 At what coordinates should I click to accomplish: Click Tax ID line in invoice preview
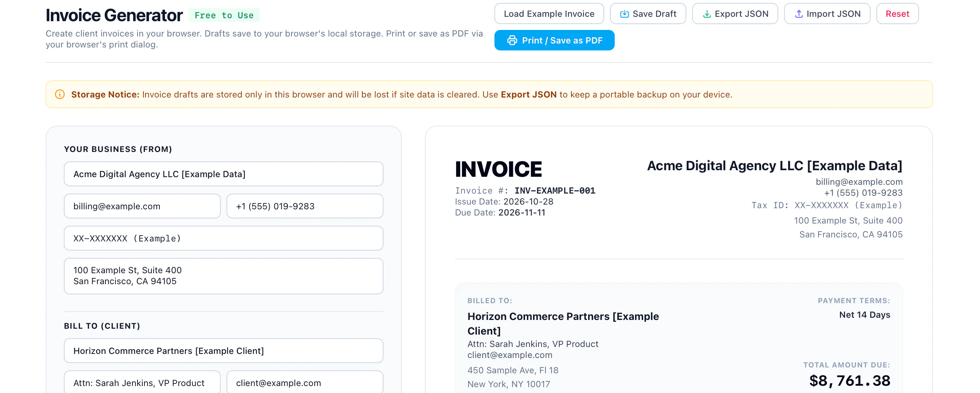[827, 205]
